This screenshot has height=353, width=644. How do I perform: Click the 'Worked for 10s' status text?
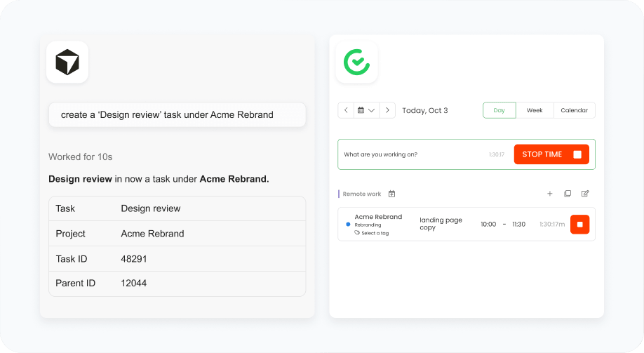81,157
